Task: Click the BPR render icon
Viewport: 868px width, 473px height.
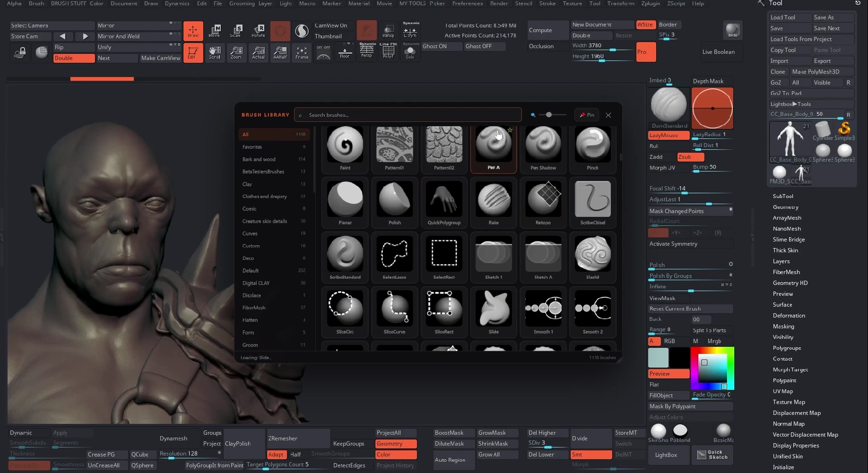Action: click(732, 30)
